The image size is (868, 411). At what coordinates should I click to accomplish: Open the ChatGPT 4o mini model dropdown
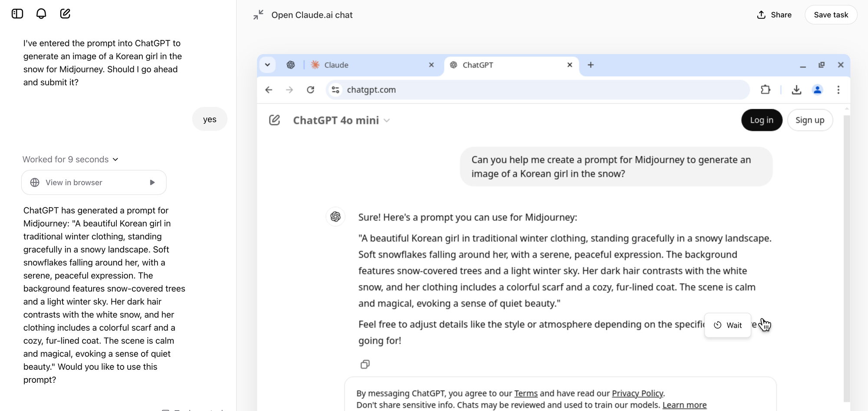(x=342, y=120)
